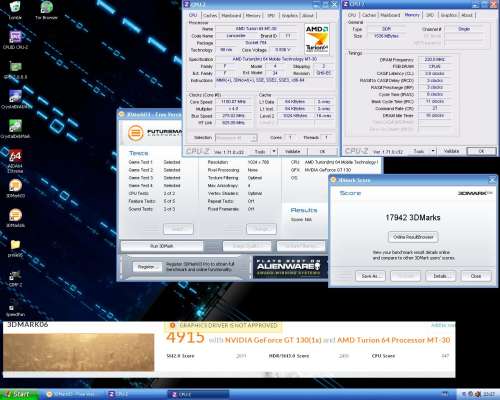Image resolution: width=500 pixels, height=400 pixels.
Task: Click the 4915 3DMark06 score value
Action: [185, 338]
